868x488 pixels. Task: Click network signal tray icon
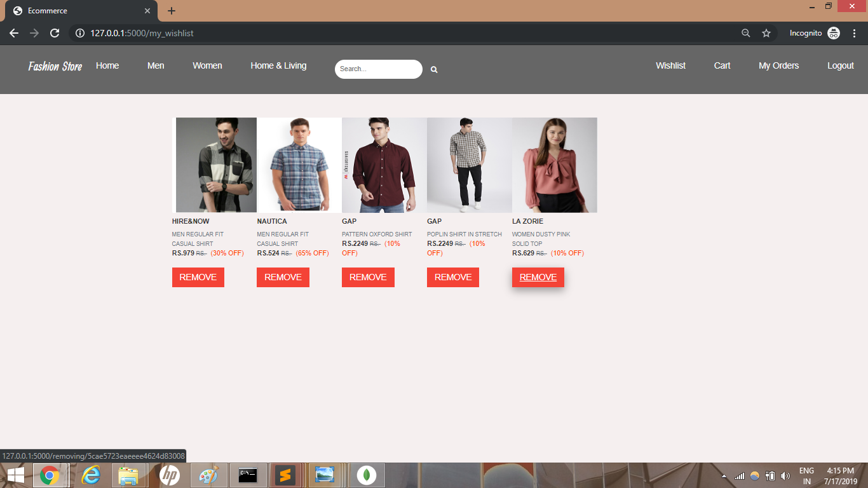point(739,475)
